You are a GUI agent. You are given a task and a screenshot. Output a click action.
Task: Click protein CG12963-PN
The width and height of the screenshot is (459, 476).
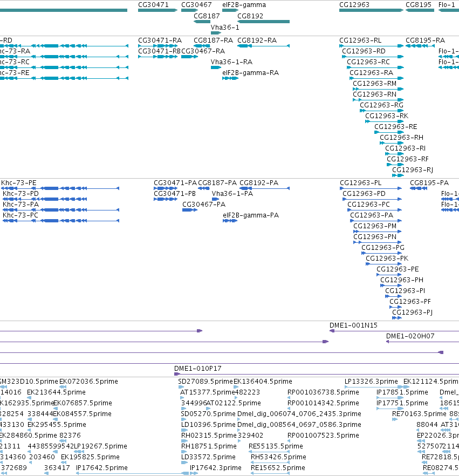tap(375, 237)
